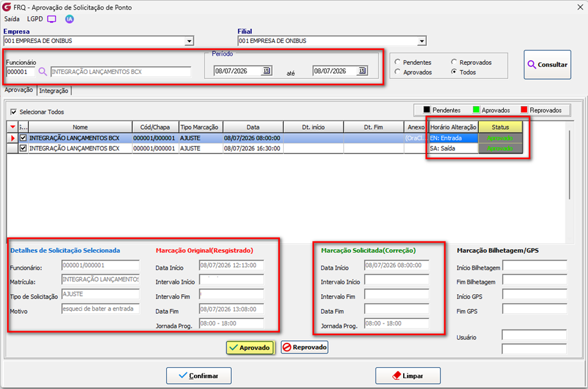Click the Início Bilhetagem field
Image resolution: width=588 pixels, height=389 pixels.
click(535, 266)
